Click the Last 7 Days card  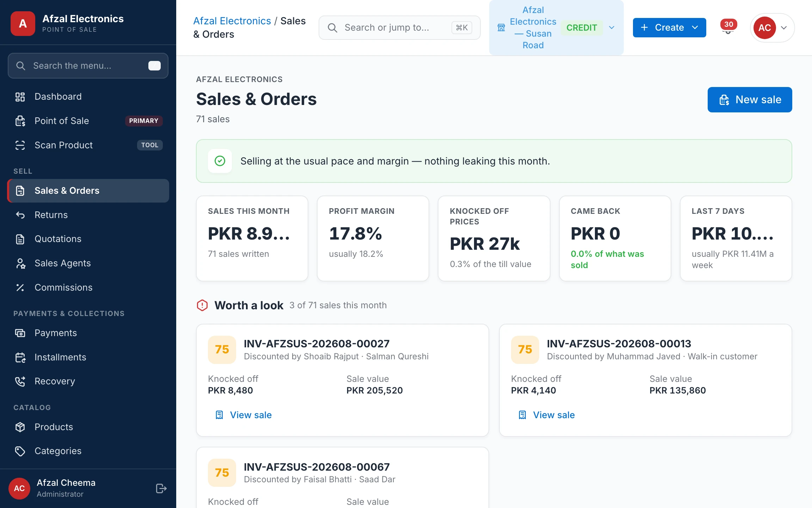click(x=736, y=238)
